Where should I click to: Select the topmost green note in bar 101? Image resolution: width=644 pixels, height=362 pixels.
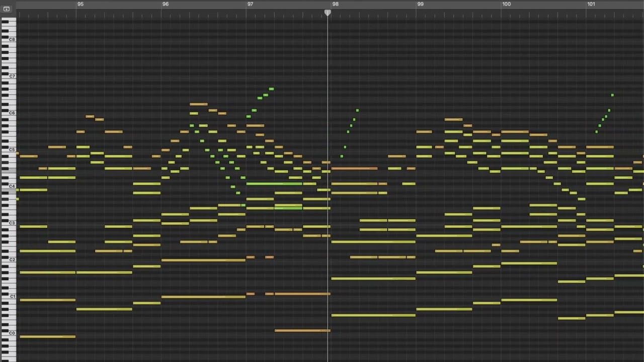(x=612, y=95)
